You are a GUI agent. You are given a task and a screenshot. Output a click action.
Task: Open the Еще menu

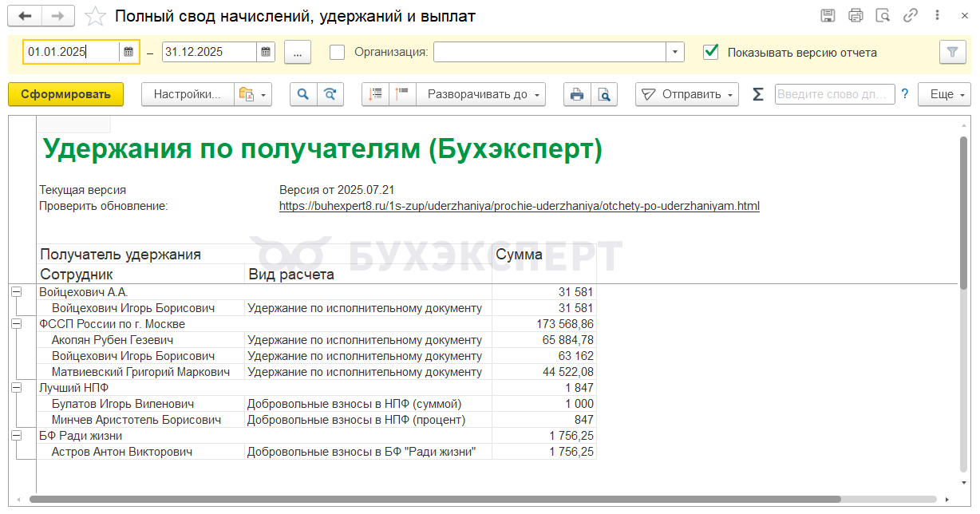(x=944, y=94)
